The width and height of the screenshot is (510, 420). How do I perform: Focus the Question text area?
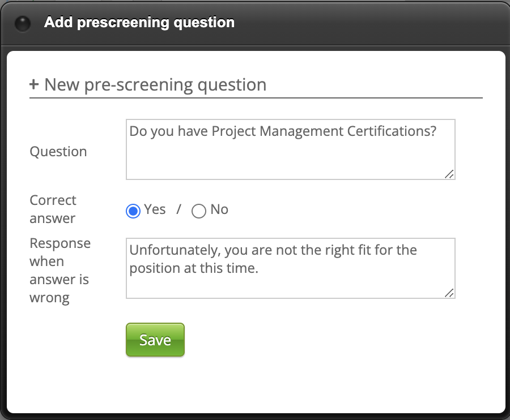[290, 156]
